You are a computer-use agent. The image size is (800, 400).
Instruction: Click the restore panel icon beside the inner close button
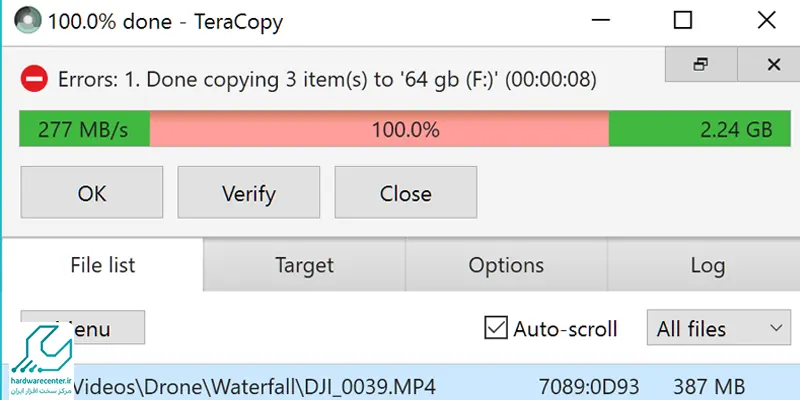(x=701, y=64)
